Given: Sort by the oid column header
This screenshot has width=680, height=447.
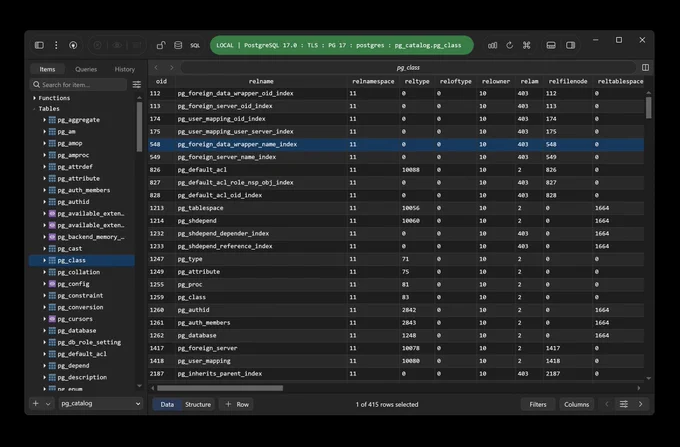Looking at the screenshot, I should (161, 81).
